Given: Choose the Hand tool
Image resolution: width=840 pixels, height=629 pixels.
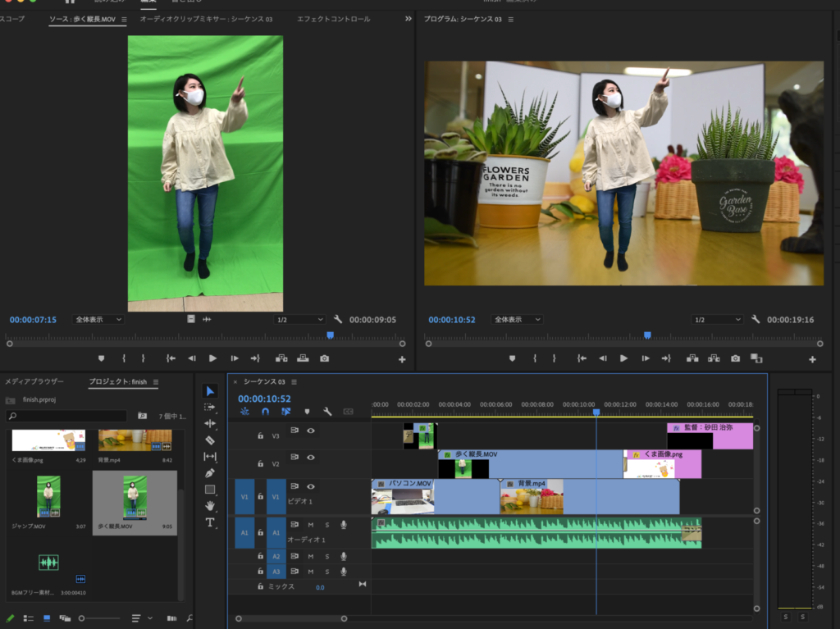Looking at the screenshot, I should (x=210, y=506).
